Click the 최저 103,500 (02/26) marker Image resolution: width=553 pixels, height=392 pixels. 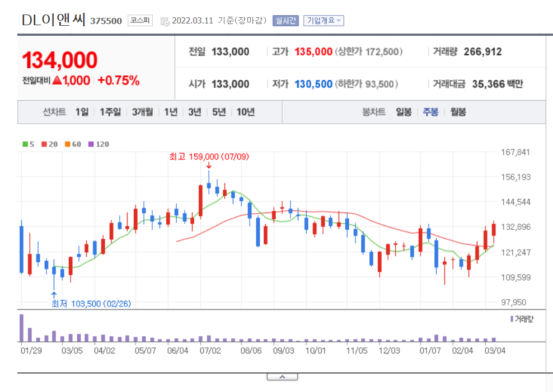[x=91, y=304]
